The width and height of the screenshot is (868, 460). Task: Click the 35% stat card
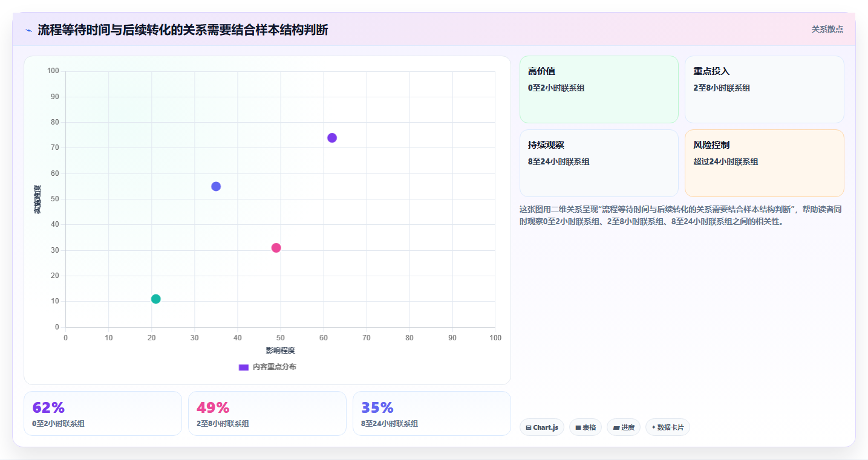coord(432,413)
